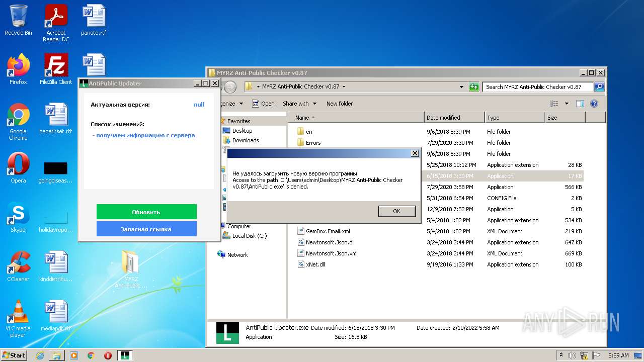Sort by Date modified column header
The image size is (644, 362).
[454, 118]
